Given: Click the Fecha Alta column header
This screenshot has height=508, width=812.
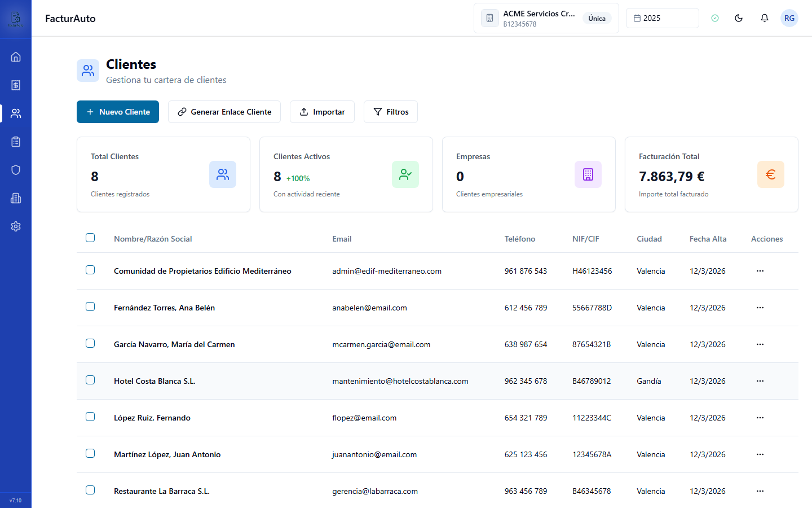Looking at the screenshot, I should (708, 239).
